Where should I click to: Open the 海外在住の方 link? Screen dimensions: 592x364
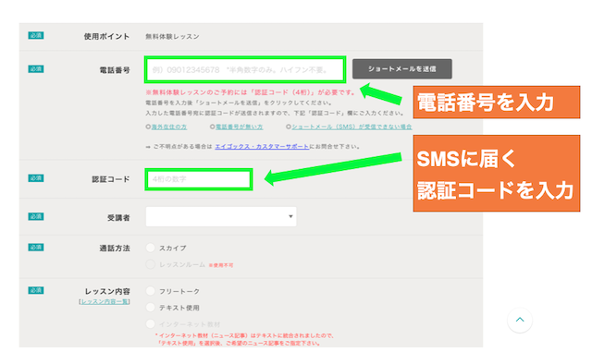[x=169, y=127]
